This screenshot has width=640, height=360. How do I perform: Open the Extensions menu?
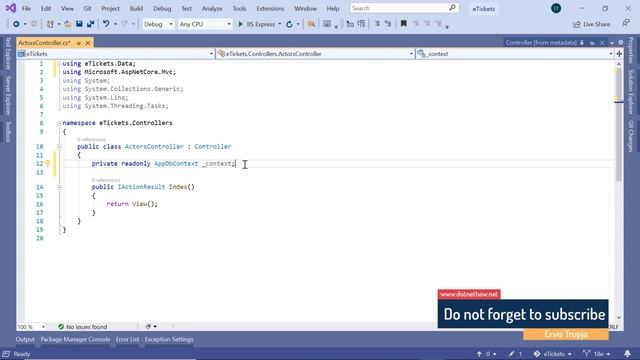[x=270, y=9]
